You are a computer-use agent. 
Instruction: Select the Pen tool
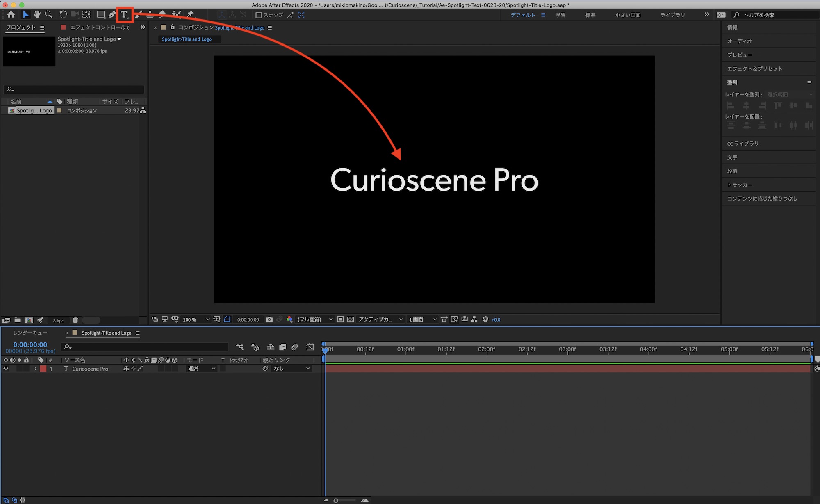[x=112, y=15]
